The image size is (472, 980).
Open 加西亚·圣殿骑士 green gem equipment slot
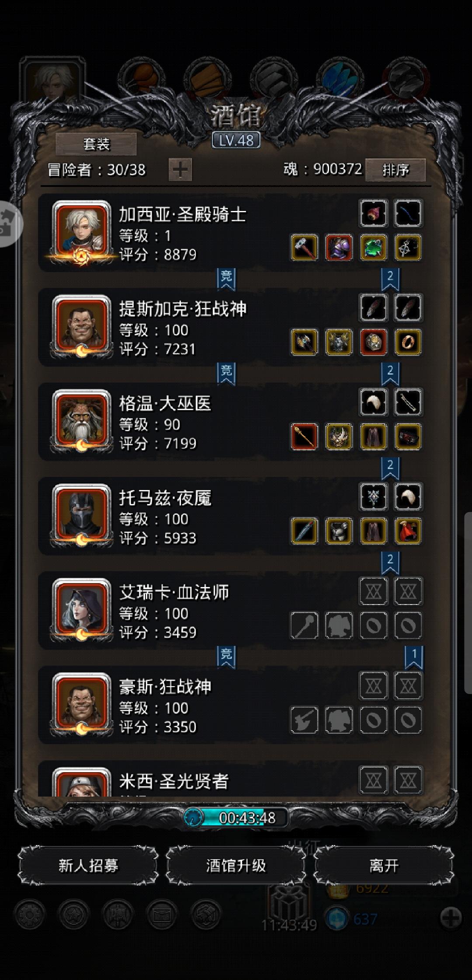(x=373, y=248)
